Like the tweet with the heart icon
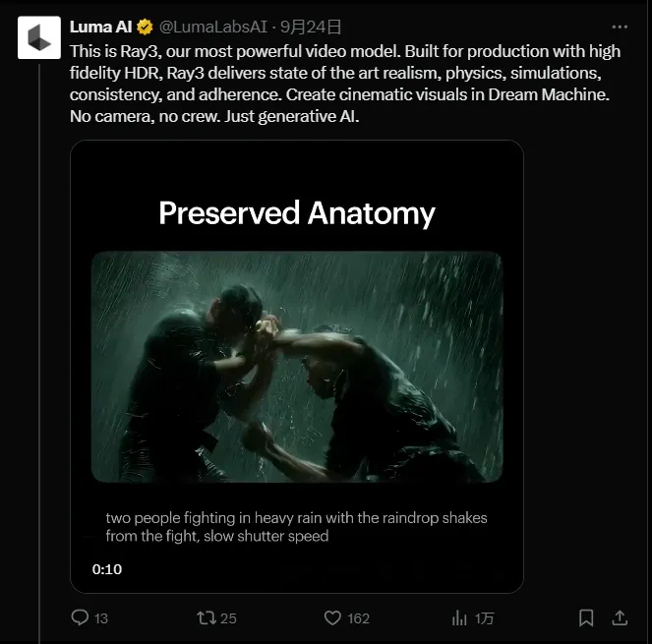The image size is (652, 644). [332, 617]
